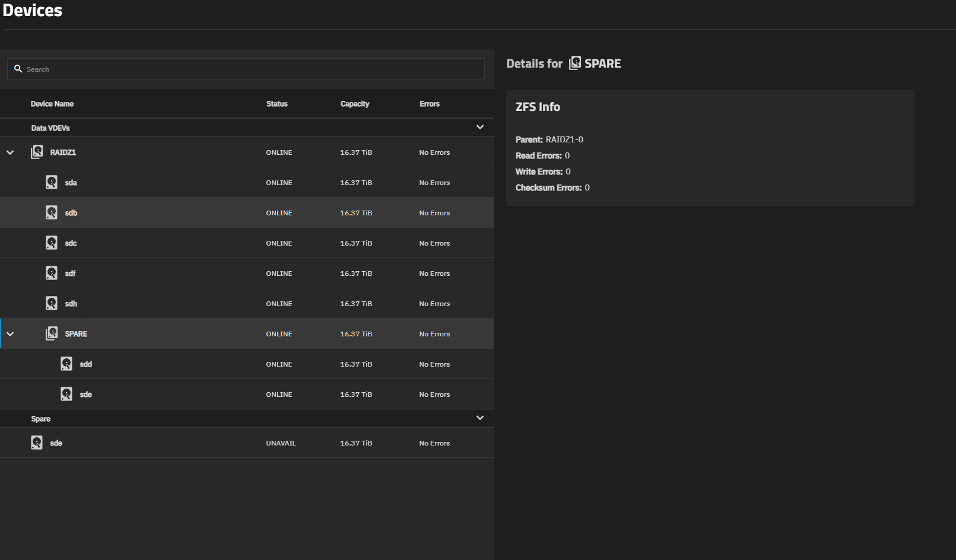
Task: Click the sdh disk icon
Action: tap(52, 303)
